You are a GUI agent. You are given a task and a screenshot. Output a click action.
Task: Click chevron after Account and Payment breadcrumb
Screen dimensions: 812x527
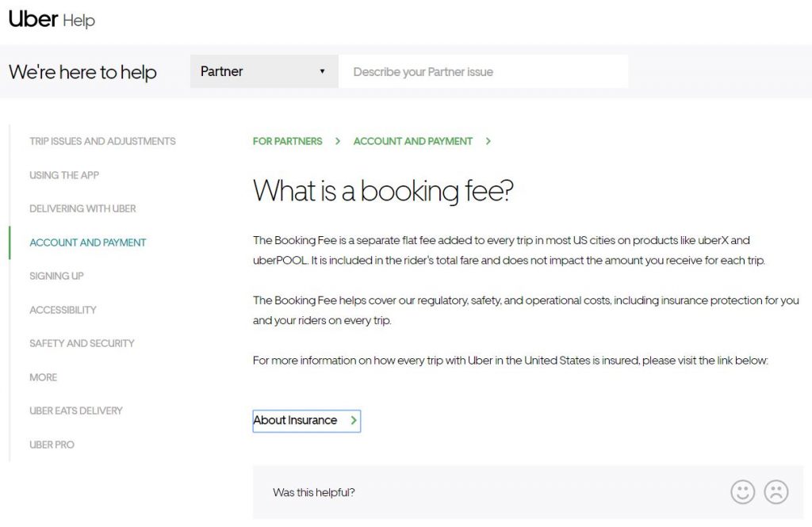pos(488,141)
